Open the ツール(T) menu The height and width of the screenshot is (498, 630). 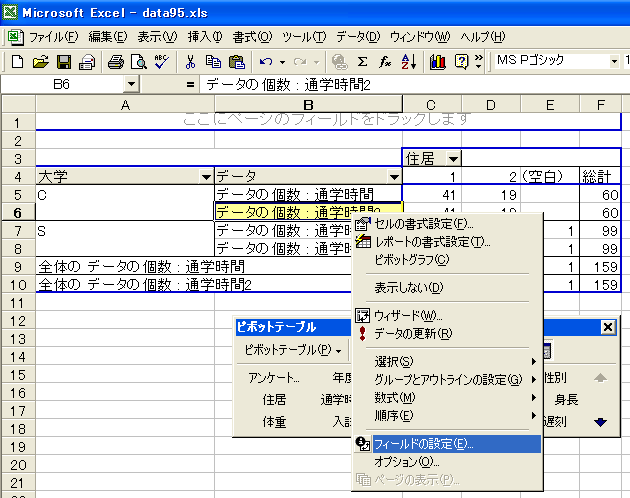click(304, 37)
